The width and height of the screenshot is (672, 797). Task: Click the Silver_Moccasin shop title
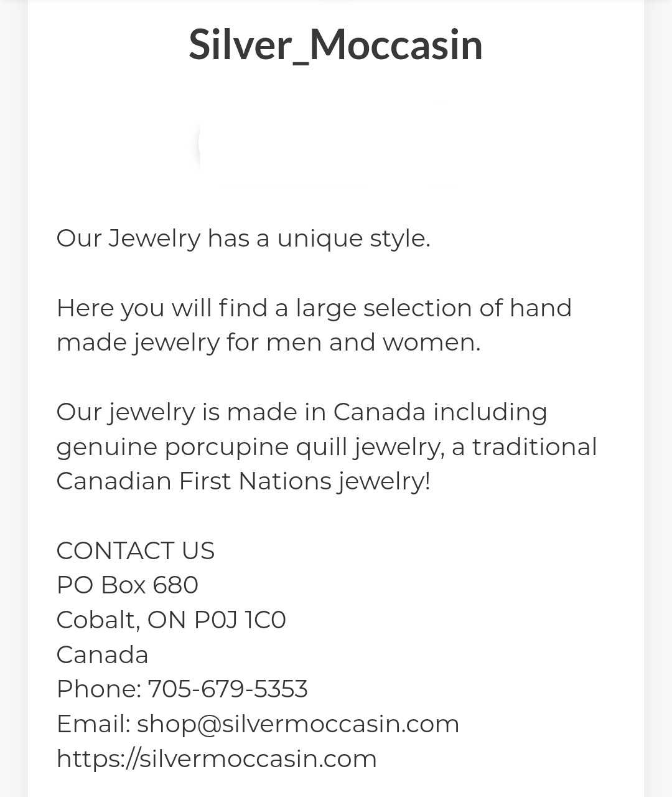[336, 45]
